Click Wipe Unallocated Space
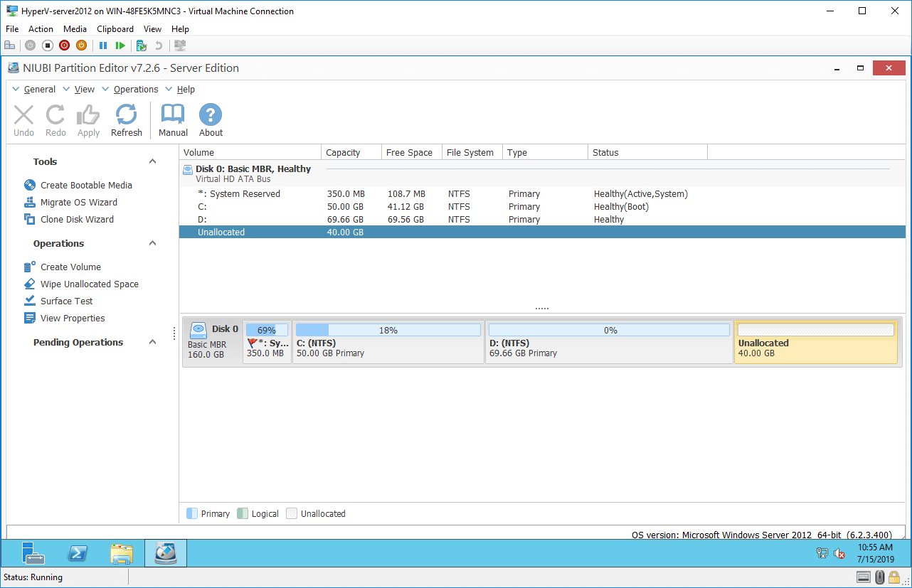 (89, 284)
